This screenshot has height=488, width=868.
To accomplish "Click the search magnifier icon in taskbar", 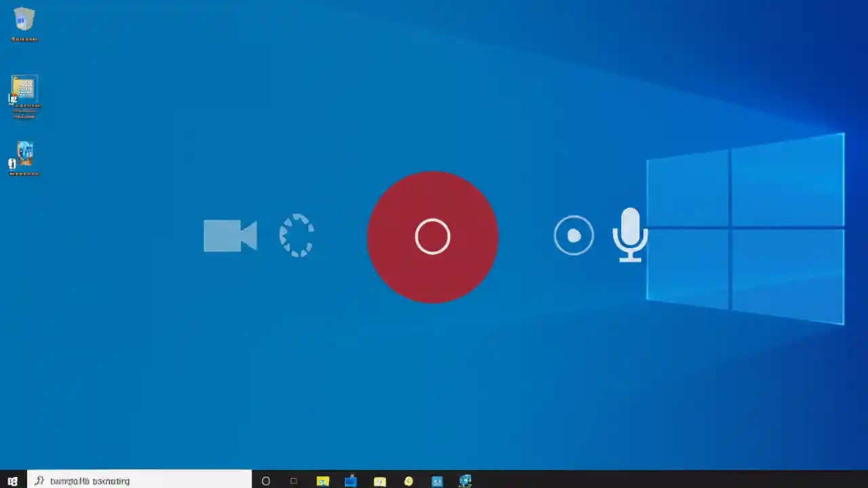I will tap(39, 481).
